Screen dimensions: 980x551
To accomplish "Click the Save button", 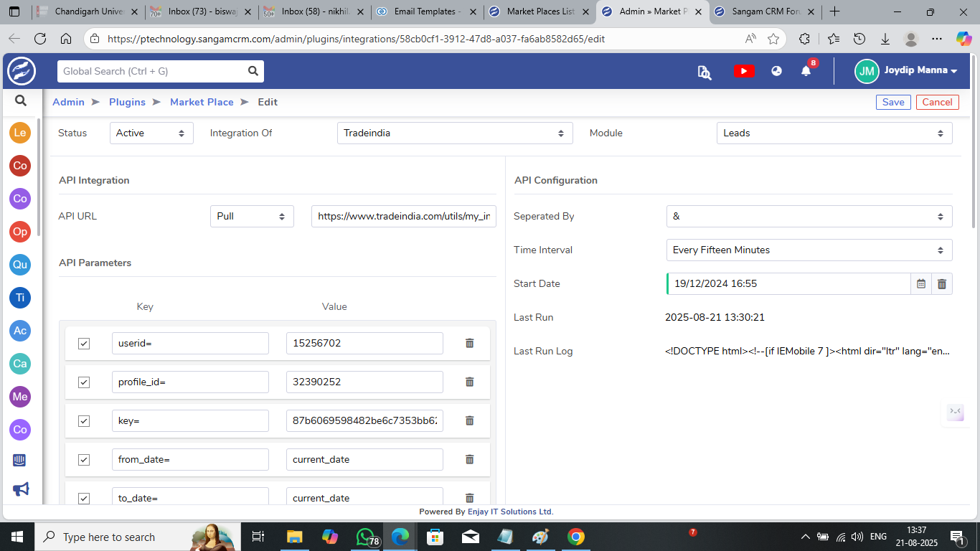I will click(x=892, y=102).
